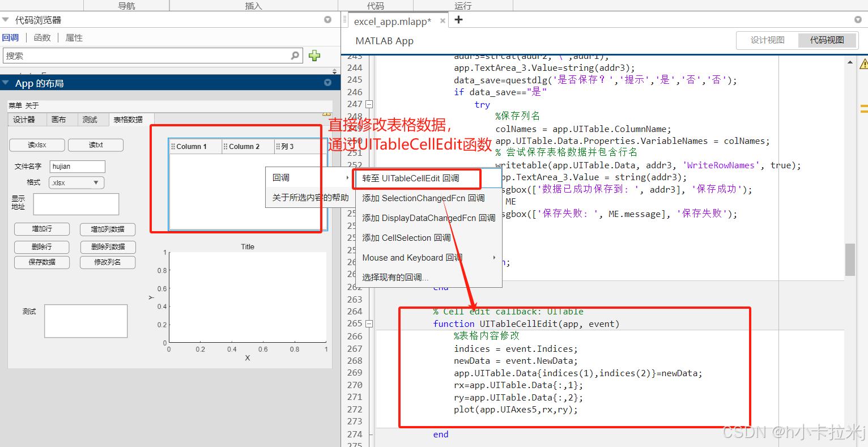Click the axes plot titled Title
Image resolution: width=868 pixels, height=447 pixels.
coord(248,297)
